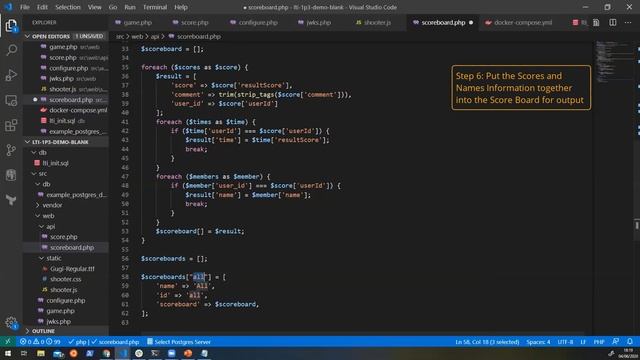This screenshot has height=360, width=640.
Task: Change language mode PHP in status bar
Action: tap(599, 342)
